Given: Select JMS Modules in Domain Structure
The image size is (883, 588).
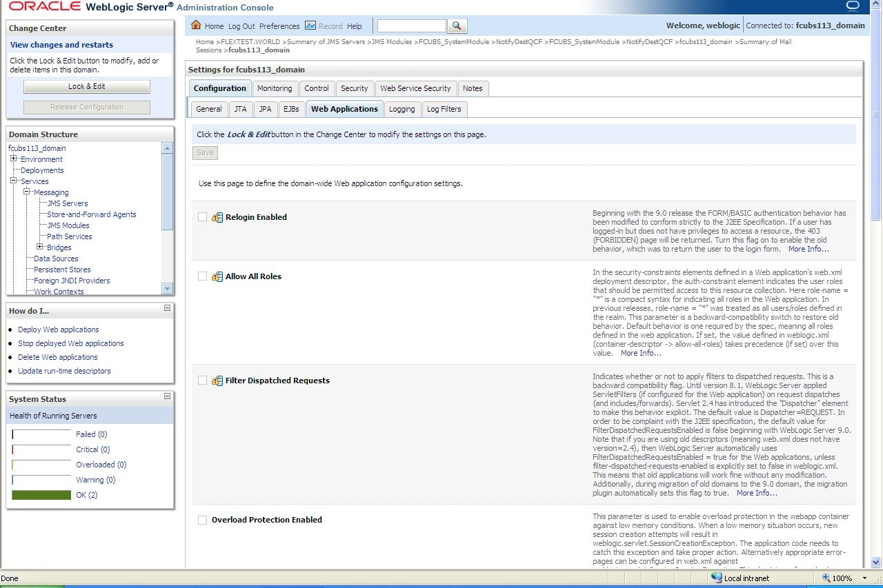Looking at the screenshot, I should tap(68, 225).
